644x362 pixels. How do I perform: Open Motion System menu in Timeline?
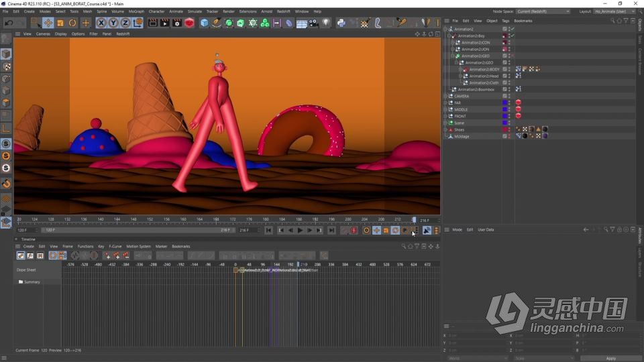(x=138, y=246)
